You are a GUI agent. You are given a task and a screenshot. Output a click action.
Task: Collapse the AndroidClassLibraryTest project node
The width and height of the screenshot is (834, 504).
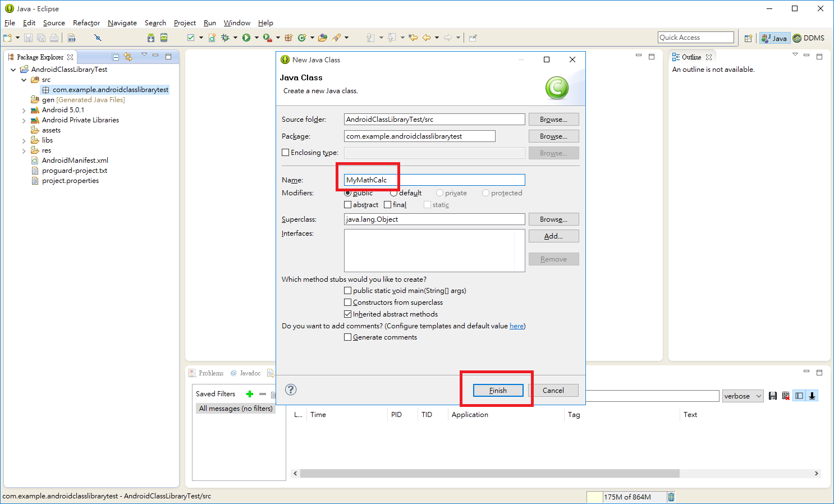(x=13, y=70)
